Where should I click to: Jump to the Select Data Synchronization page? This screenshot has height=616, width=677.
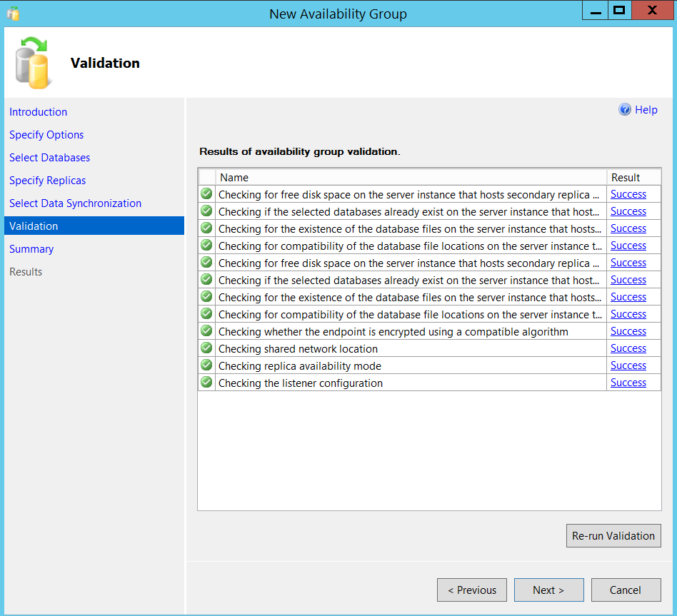click(x=76, y=203)
